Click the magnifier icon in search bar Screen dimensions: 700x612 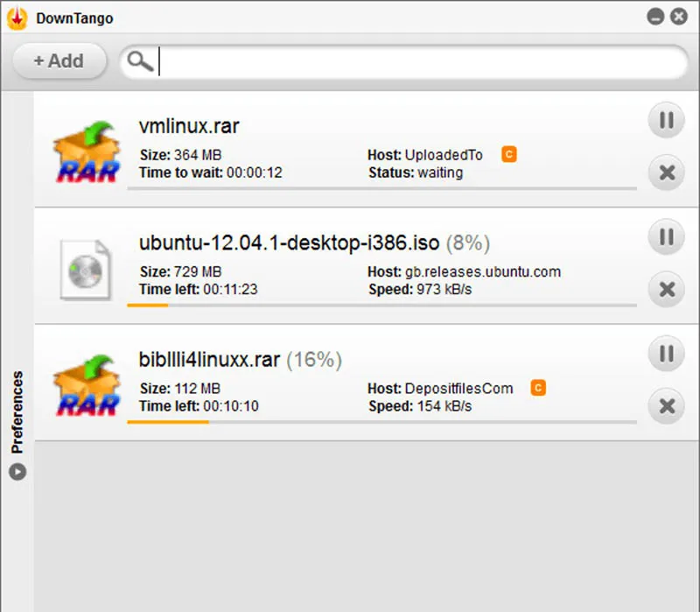pos(140,61)
